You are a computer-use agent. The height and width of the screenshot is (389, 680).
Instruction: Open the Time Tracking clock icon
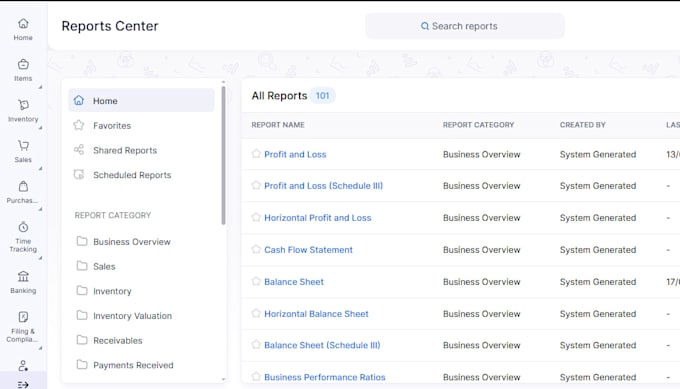23,227
